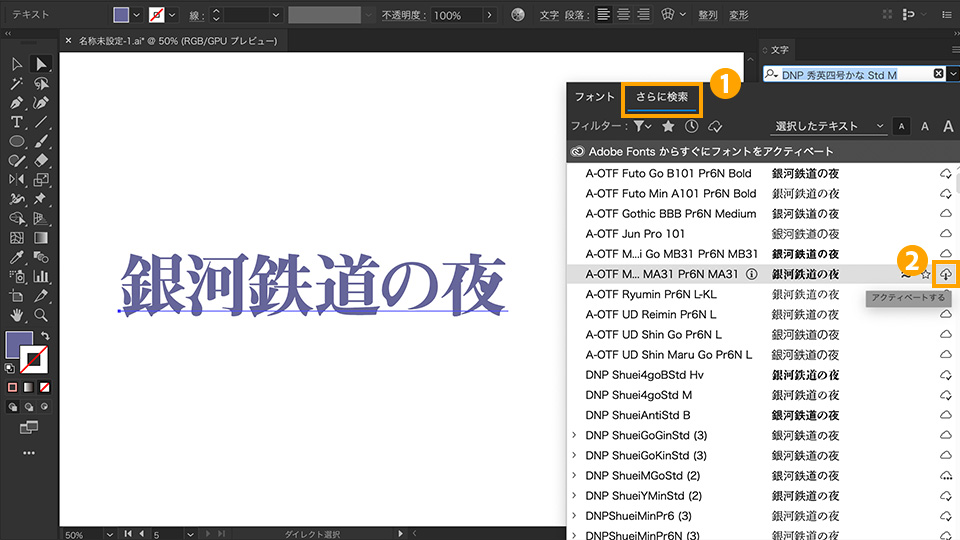The height and width of the screenshot is (540, 960).
Task: Select the Magic Wand tool
Action: 17,83
